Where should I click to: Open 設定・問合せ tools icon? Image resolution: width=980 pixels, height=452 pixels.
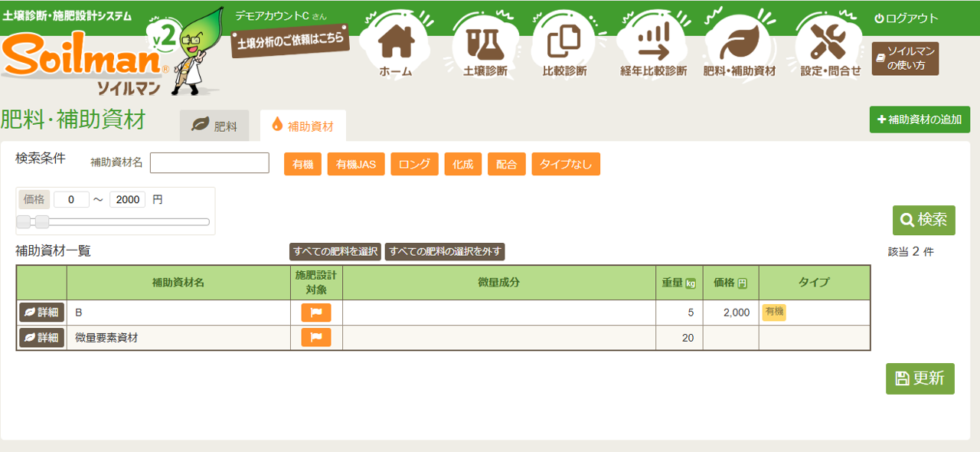830,46
